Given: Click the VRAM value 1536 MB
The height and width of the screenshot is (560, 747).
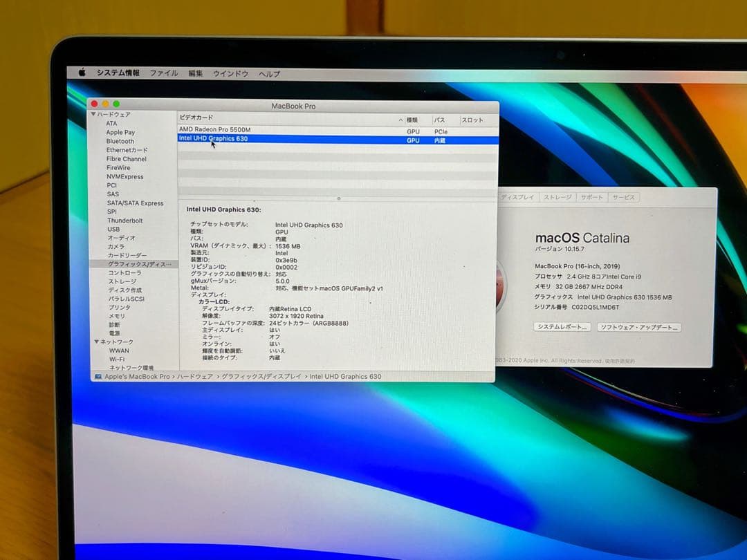Looking at the screenshot, I should (288, 246).
